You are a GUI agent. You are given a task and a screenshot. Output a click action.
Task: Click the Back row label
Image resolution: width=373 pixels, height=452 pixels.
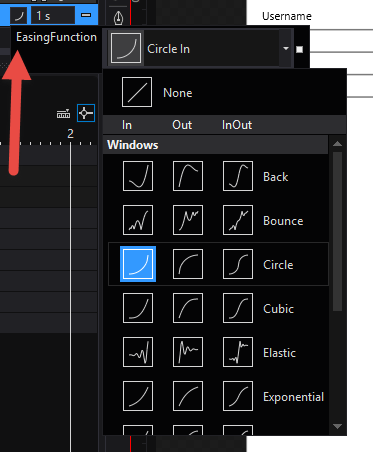(x=275, y=177)
